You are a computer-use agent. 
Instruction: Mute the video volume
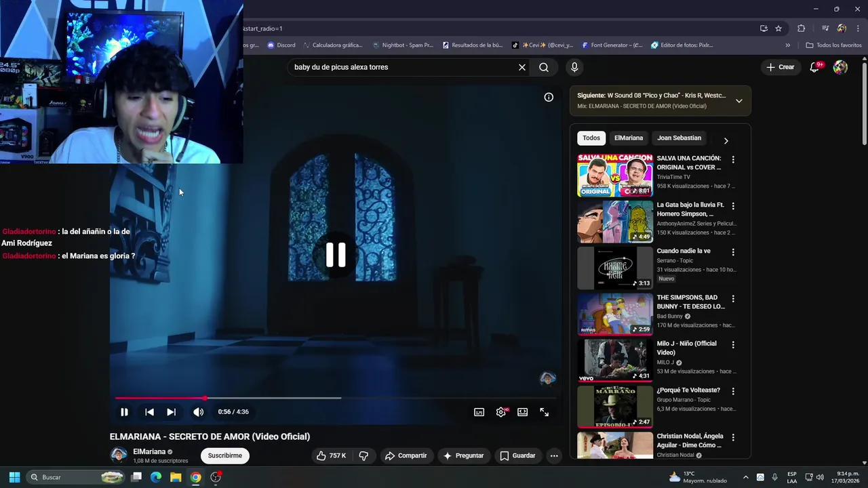pos(198,412)
